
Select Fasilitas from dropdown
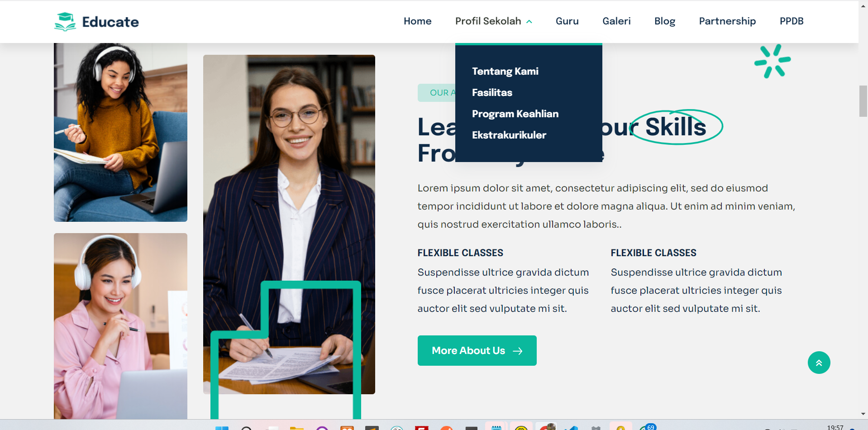pyautogui.click(x=492, y=92)
